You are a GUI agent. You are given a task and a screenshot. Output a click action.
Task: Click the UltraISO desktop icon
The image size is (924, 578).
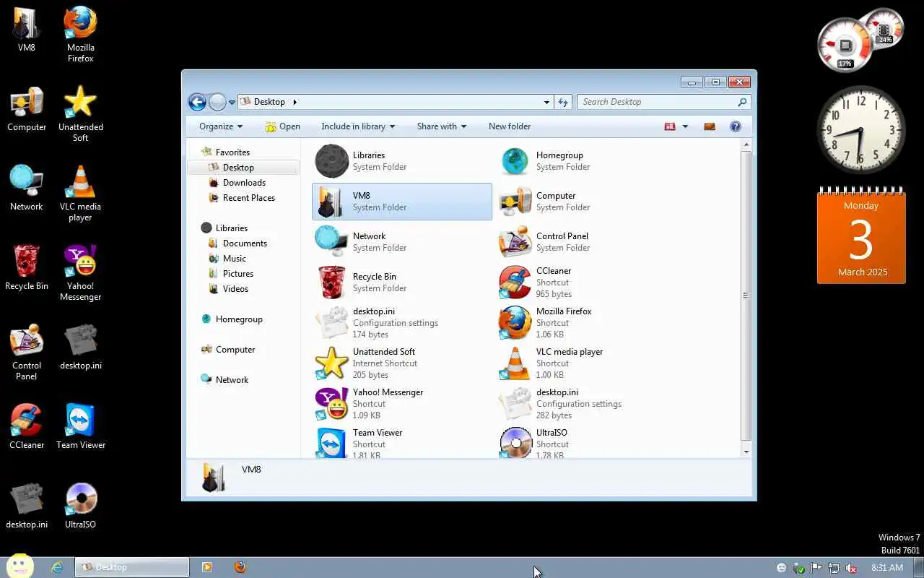[80, 506]
